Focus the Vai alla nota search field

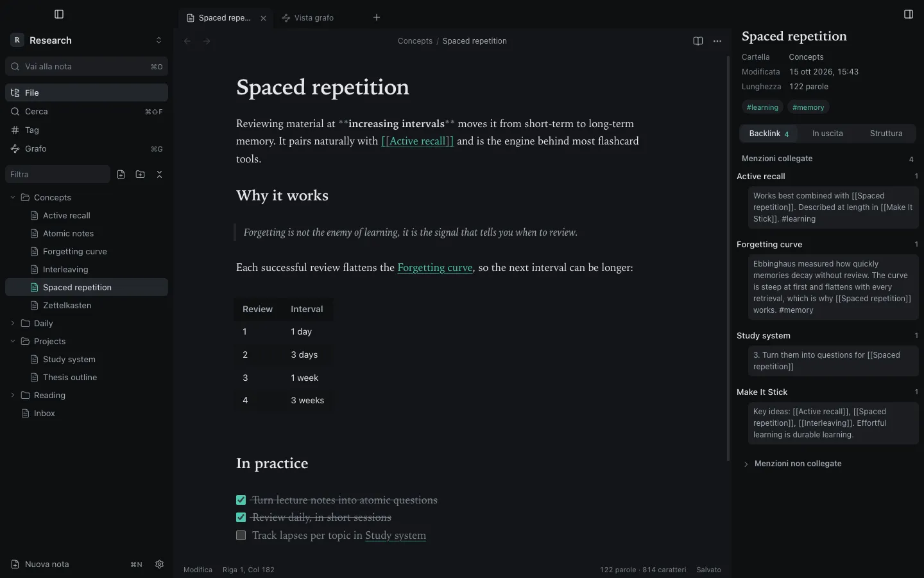(x=87, y=66)
